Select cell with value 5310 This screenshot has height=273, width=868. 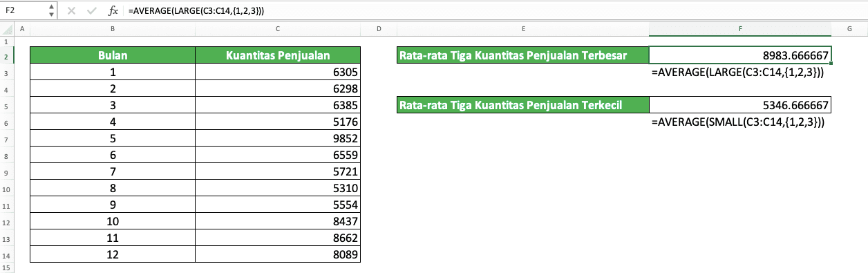click(x=278, y=189)
